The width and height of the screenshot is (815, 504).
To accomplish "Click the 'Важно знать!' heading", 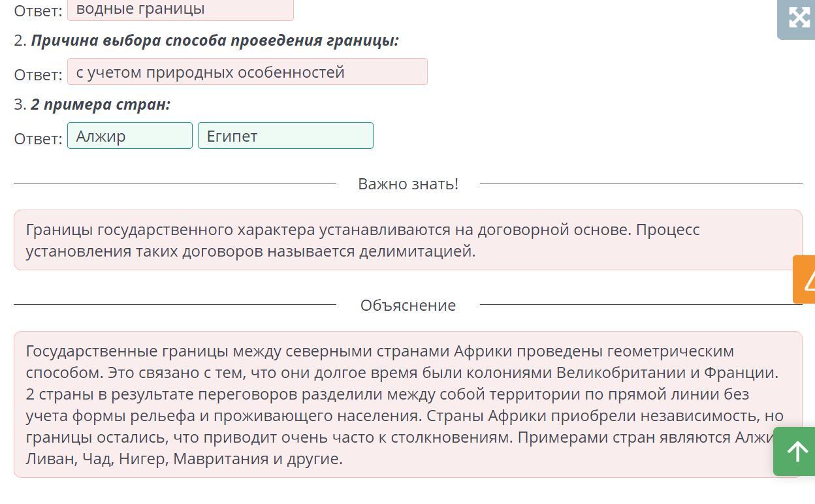I will [408, 184].
